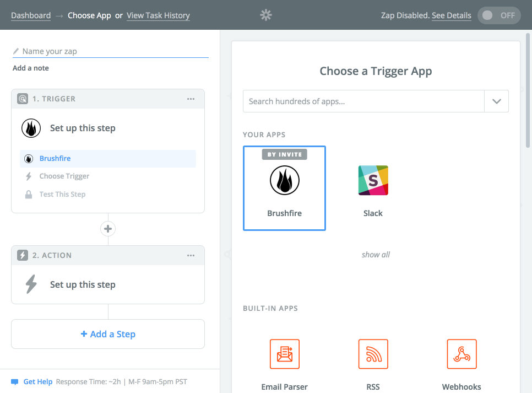Click the RSS label
532x393 pixels.
pyautogui.click(x=373, y=387)
